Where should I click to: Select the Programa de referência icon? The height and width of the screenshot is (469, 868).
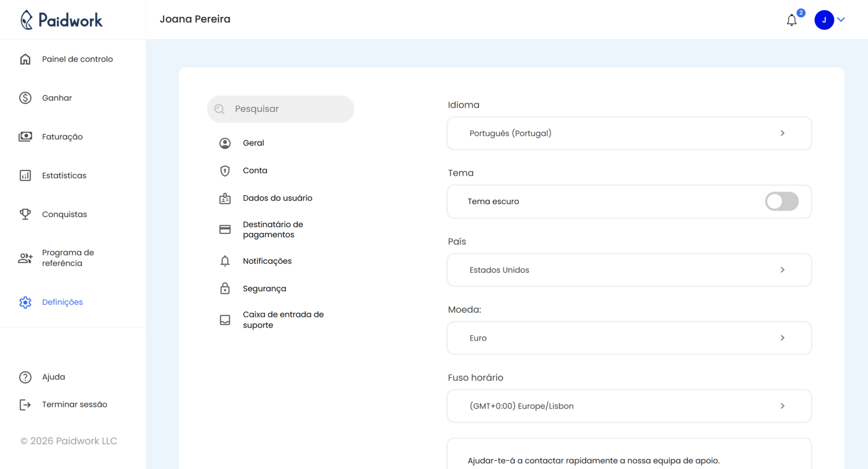(25, 258)
